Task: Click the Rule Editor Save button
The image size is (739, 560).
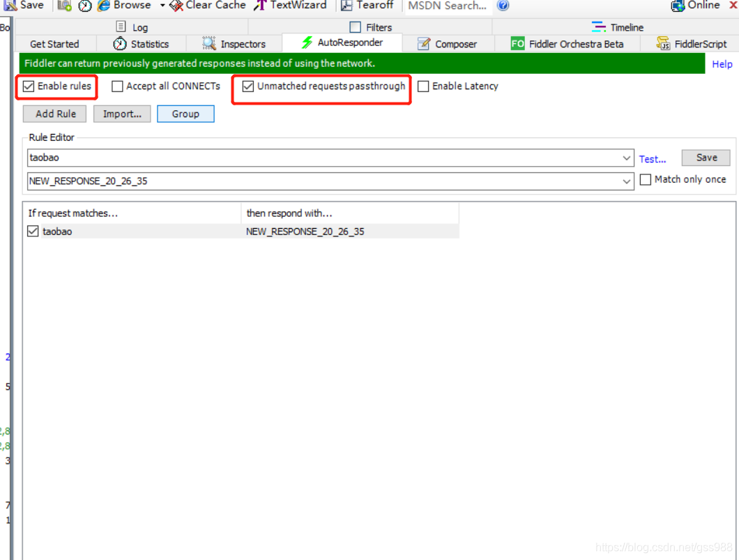Action: [x=706, y=158]
